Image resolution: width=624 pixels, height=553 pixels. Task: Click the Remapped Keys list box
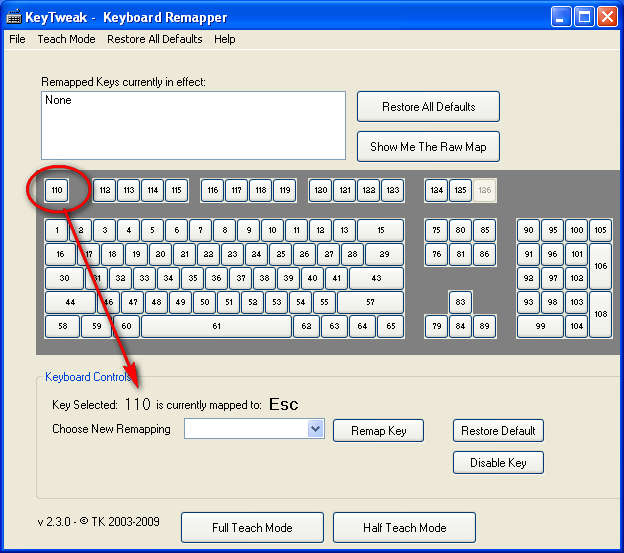[193, 125]
